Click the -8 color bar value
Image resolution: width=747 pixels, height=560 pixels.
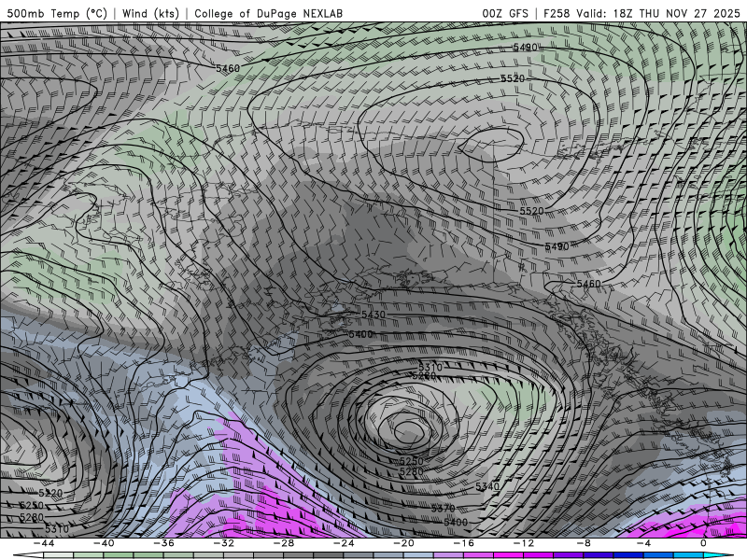click(584, 543)
